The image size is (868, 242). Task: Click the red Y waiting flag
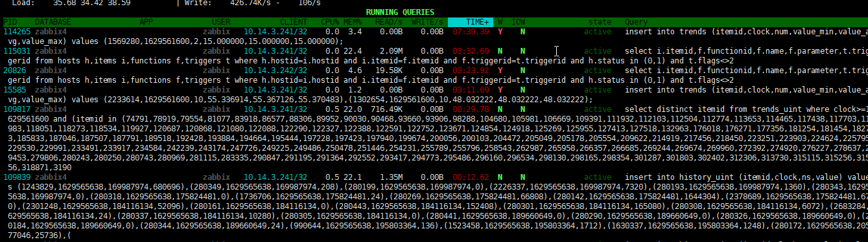coord(500,31)
